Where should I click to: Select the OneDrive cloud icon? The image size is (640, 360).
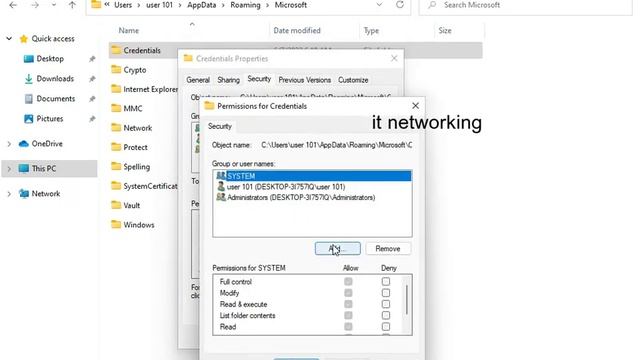tap(24, 144)
